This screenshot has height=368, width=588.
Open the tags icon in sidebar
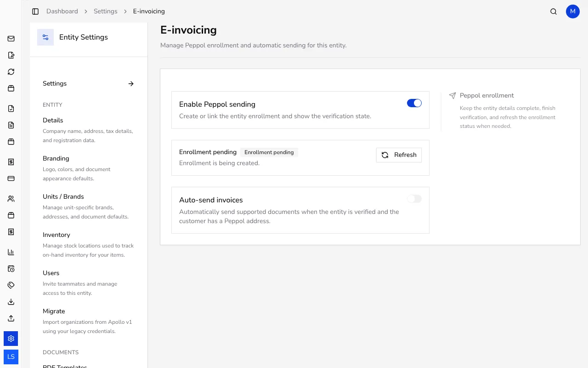(x=11, y=285)
